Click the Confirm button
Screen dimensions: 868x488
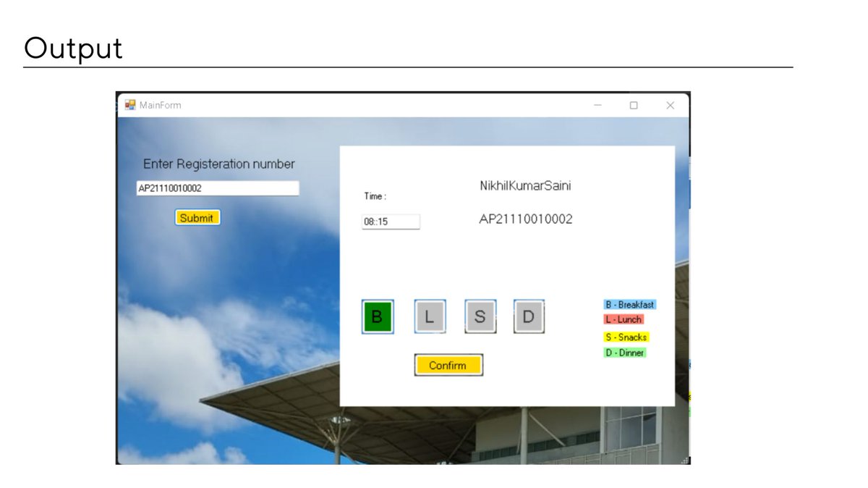(448, 365)
